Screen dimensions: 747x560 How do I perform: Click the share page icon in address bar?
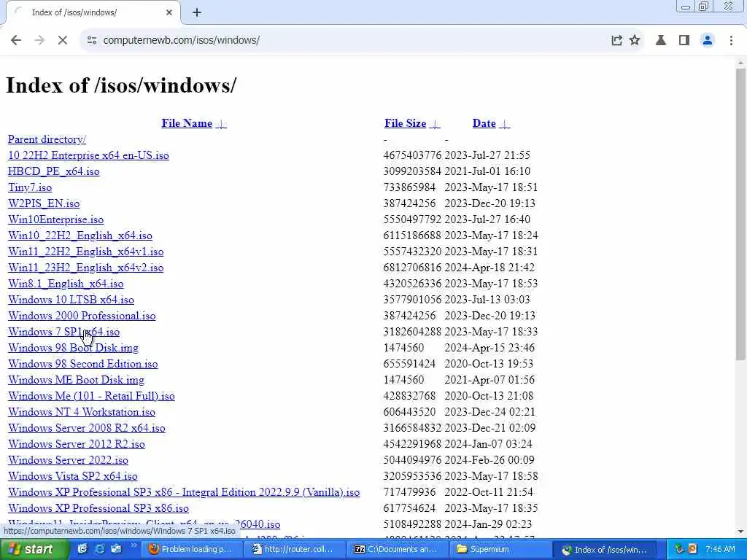616,41
